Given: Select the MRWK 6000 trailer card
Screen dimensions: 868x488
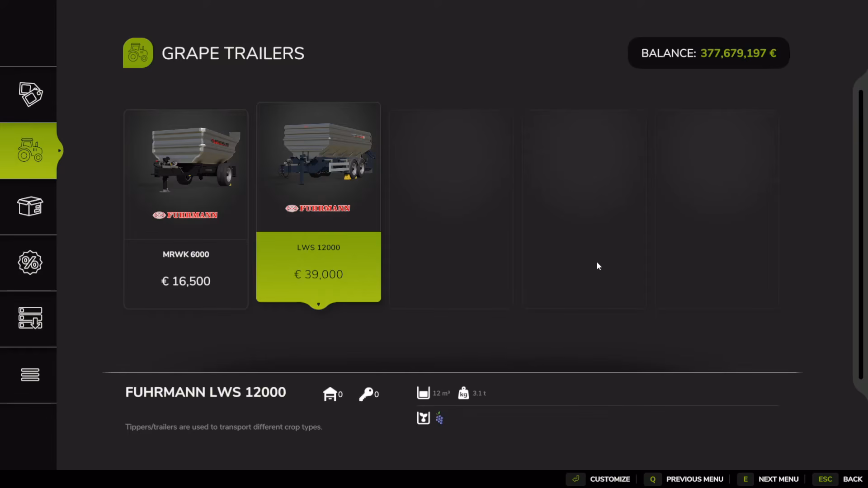Looking at the screenshot, I should pyautogui.click(x=186, y=209).
